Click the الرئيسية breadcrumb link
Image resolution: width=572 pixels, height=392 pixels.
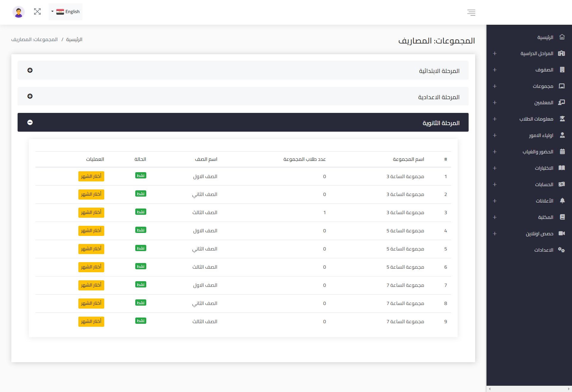(x=74, y=39)
